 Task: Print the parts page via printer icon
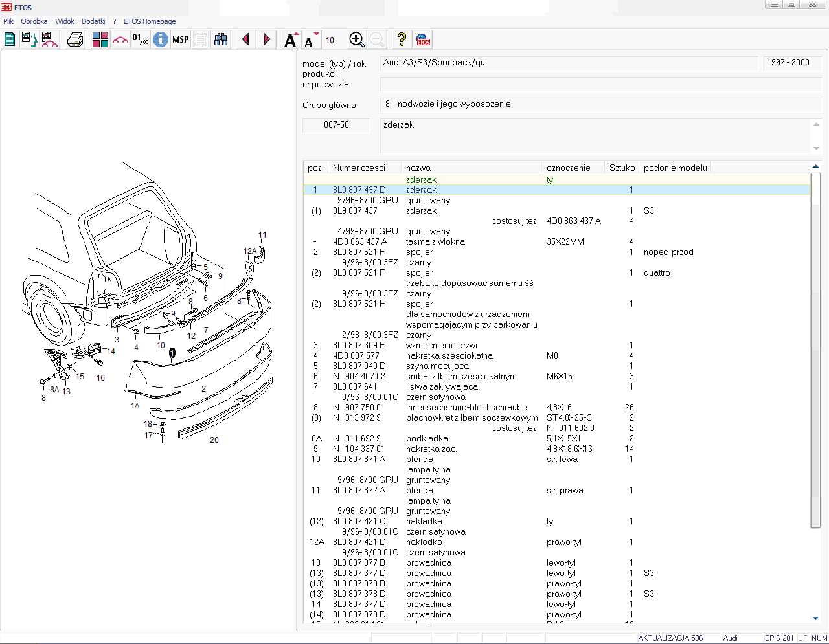point(75,39)
